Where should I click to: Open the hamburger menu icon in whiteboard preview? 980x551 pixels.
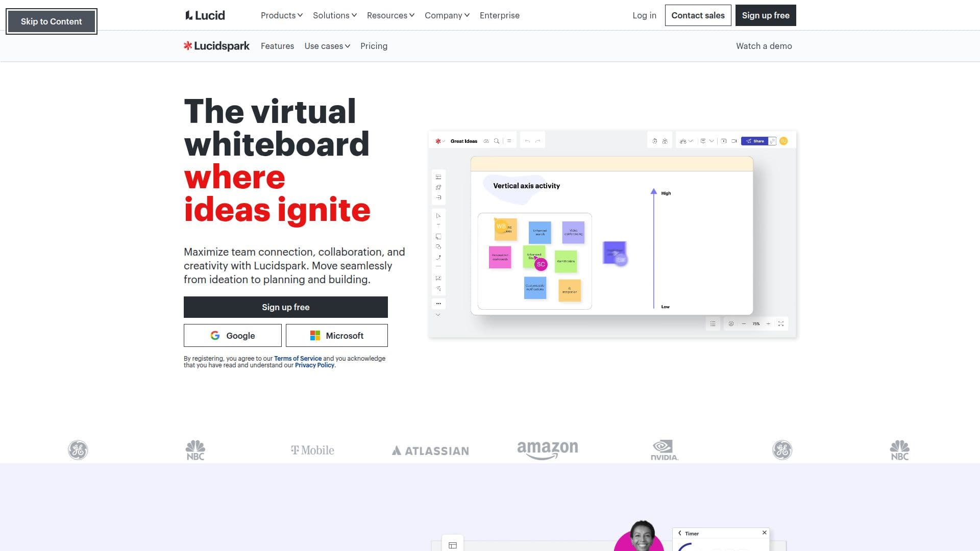point(509,141)
